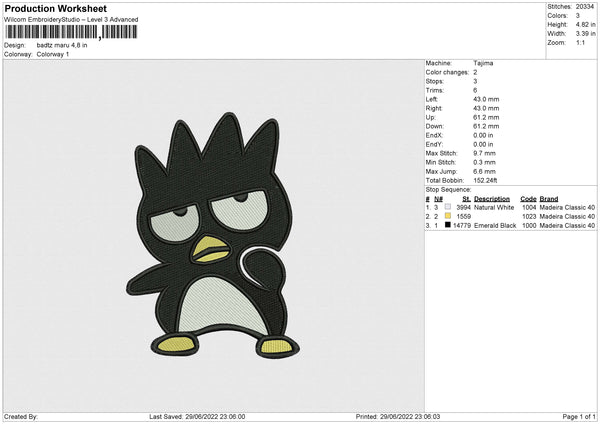Click the EndX value 0.00 in
Viewport: 600px width, 424px height.
click(483, 135)
